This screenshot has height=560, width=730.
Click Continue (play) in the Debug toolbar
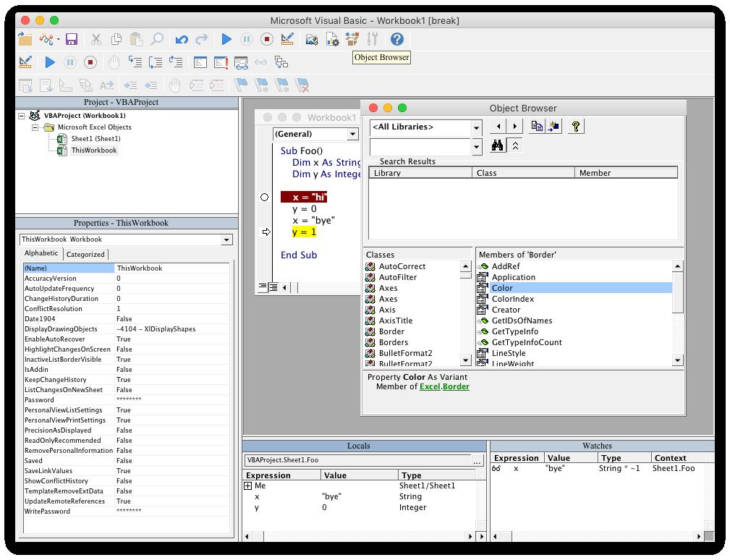(x=50, y=62)
